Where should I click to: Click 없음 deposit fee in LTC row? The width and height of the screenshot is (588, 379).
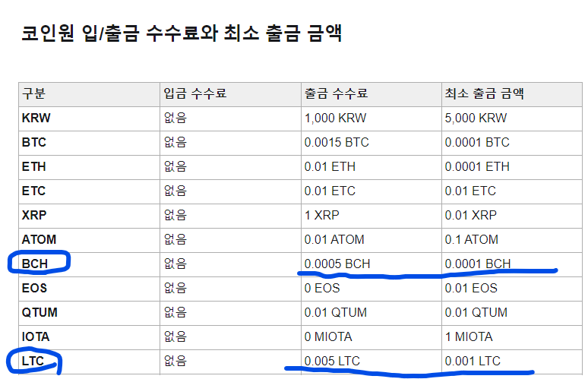[175, 361]
